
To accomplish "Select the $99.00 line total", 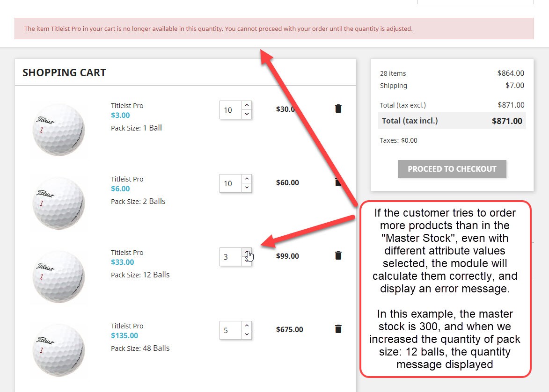I will (x=287, y=256).
